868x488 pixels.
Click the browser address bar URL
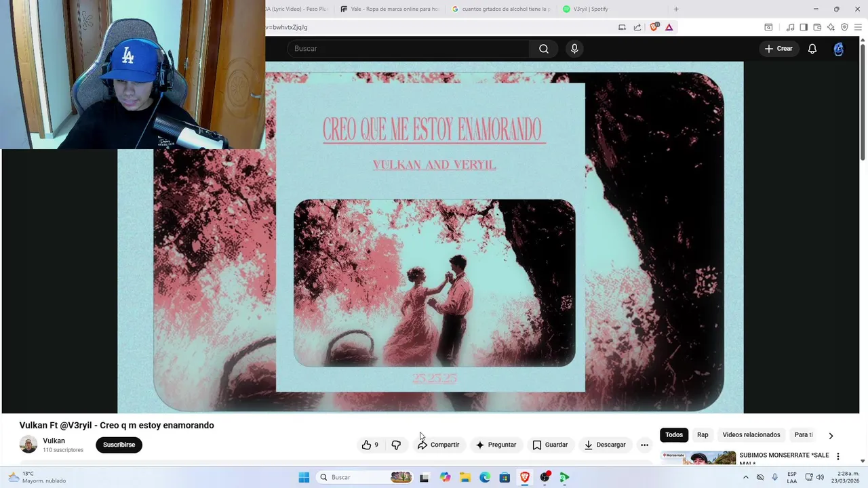(x=287, y=27)
